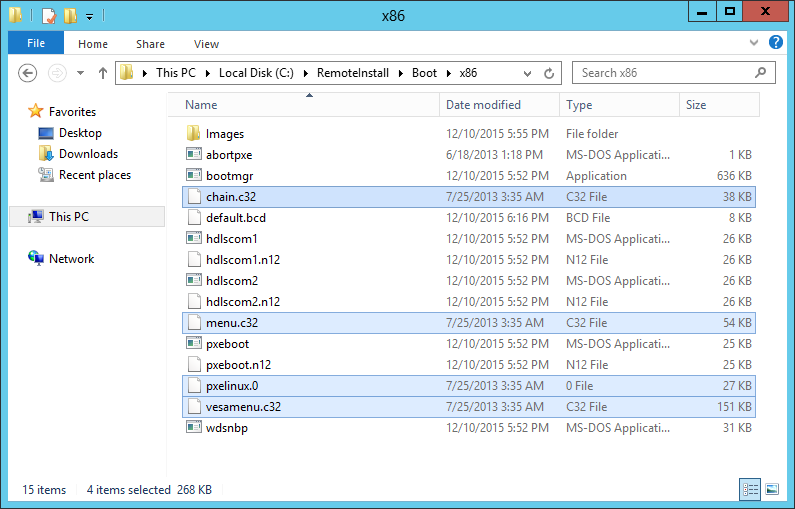The width and height of the screenshot is (795, 509).
Task: Open recent locations dropdown arrow
Action: click(x=81, y=73)
